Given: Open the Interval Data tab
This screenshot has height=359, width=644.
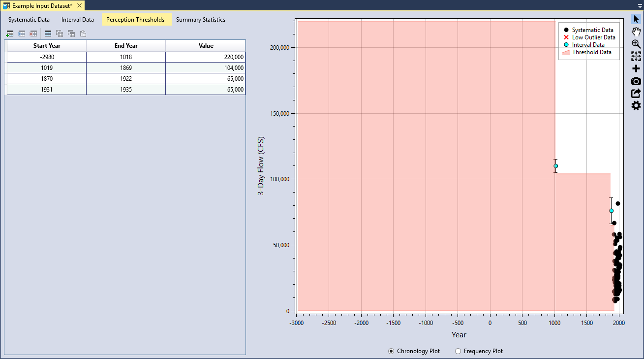Looking at the screenshot, I should pos(78,20).
